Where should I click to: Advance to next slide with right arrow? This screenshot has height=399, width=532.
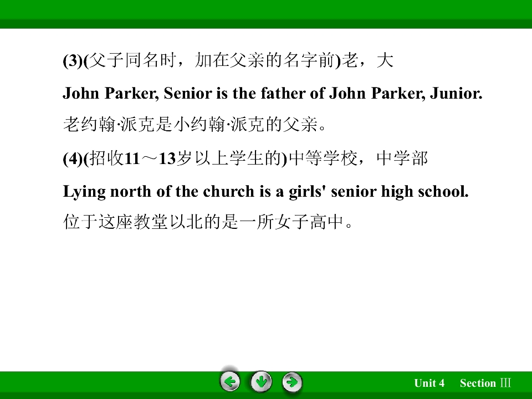(292, 382)
